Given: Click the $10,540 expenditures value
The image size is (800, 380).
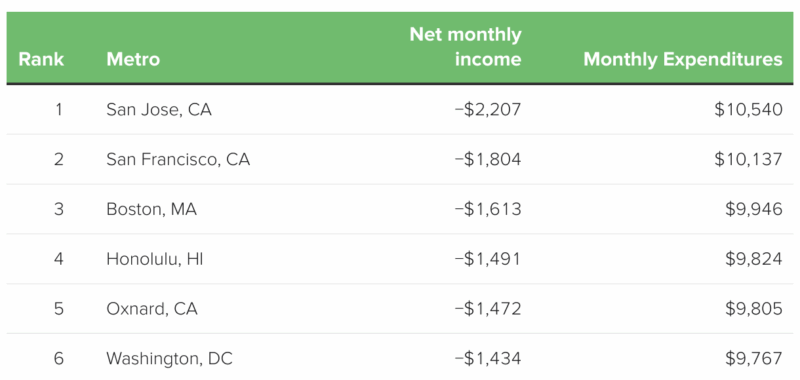Looking at the screenshot, I should coord(748,110).
